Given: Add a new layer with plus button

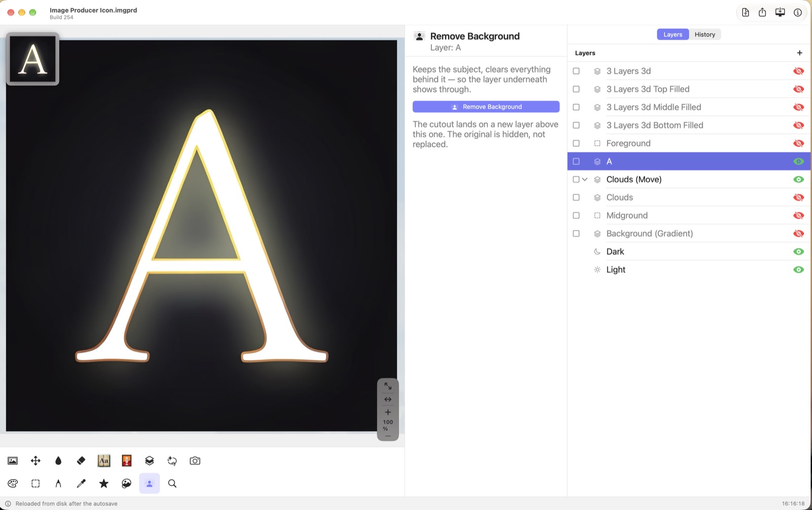Looking at the screenshot, I should click(x=800, y=53).
